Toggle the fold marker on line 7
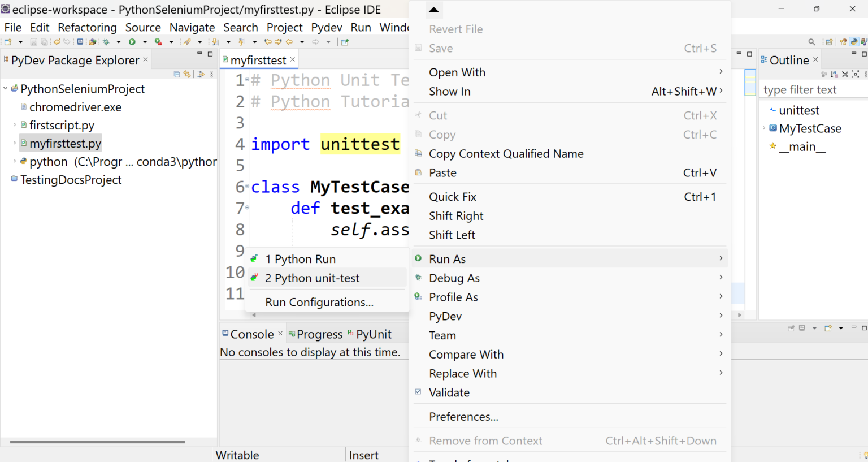 point(248,208)
